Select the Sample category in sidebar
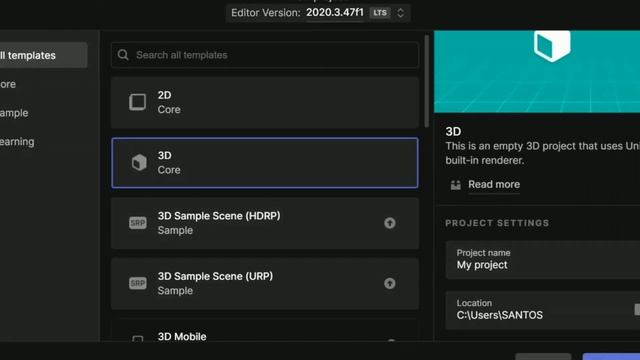Viewport: 640px width, 360px height. [14, 113]
